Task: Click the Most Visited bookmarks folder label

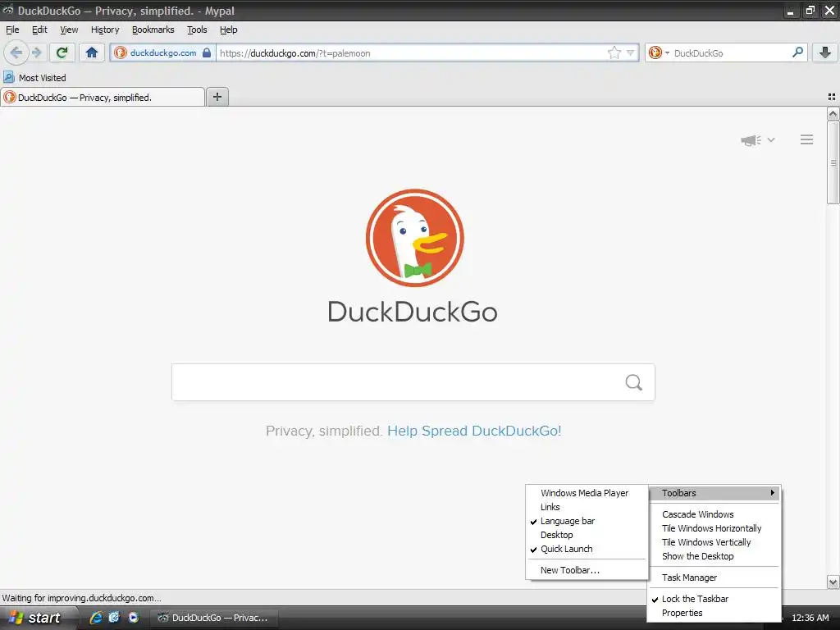Action: click(x=43, y=78)
